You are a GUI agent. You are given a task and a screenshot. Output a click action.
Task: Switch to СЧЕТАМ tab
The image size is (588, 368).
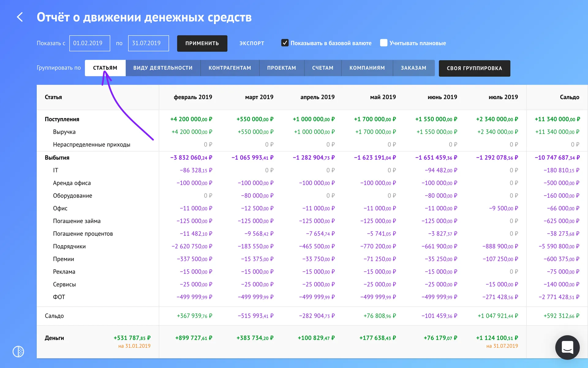tap(323, 68)
